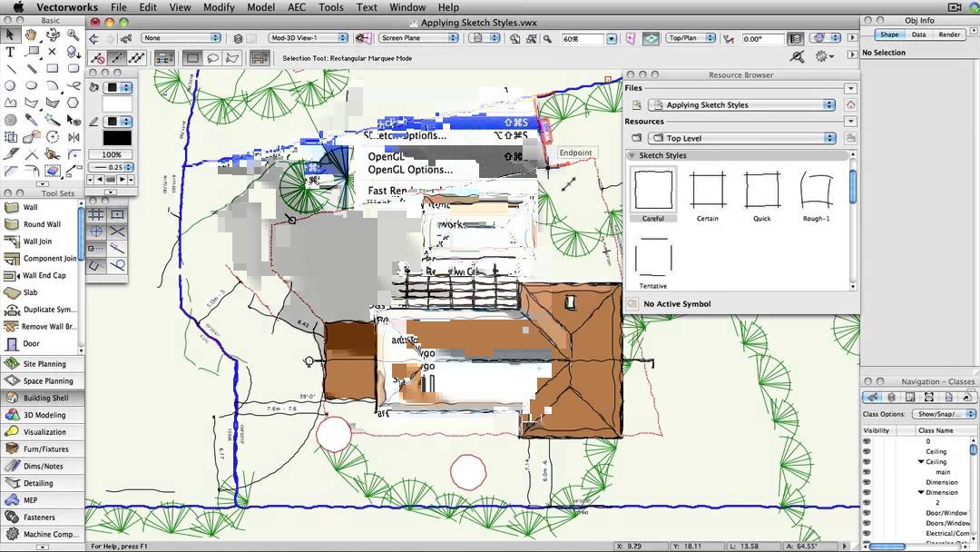
Task: Collapse the Sketch Styles section
Action: point(632,155)
